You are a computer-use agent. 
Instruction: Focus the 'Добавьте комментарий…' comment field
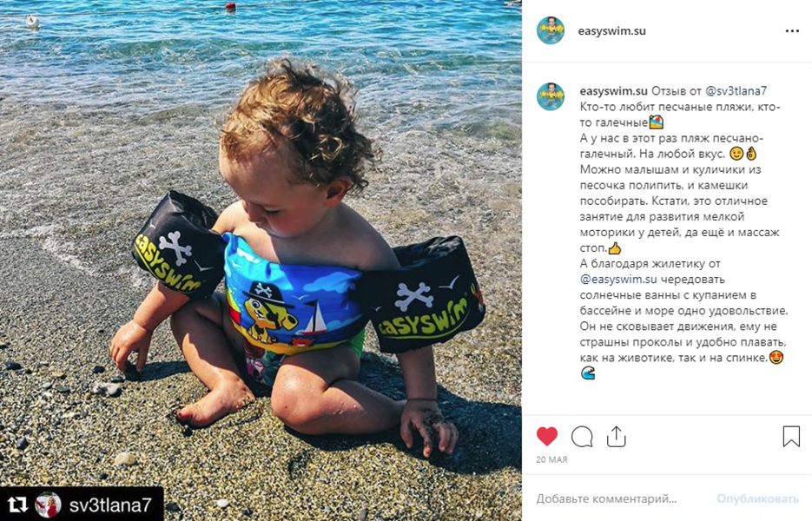coord(620,498)
